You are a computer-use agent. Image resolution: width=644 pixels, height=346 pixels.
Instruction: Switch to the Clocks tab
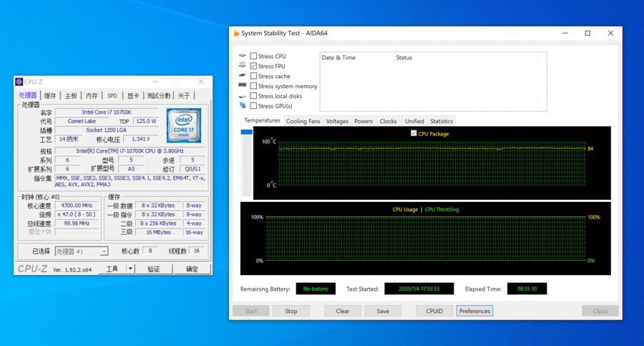click(388, 121)
